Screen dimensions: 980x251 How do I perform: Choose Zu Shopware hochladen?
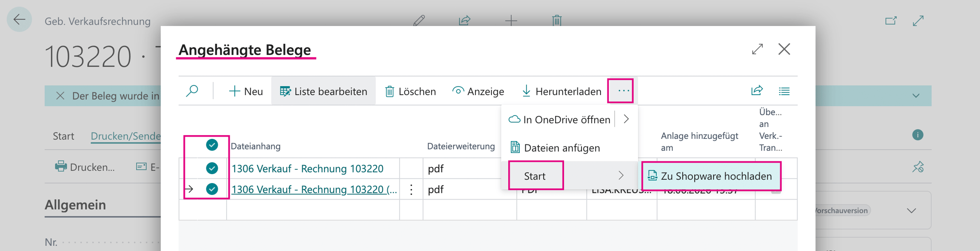click(x=711, y=176)
